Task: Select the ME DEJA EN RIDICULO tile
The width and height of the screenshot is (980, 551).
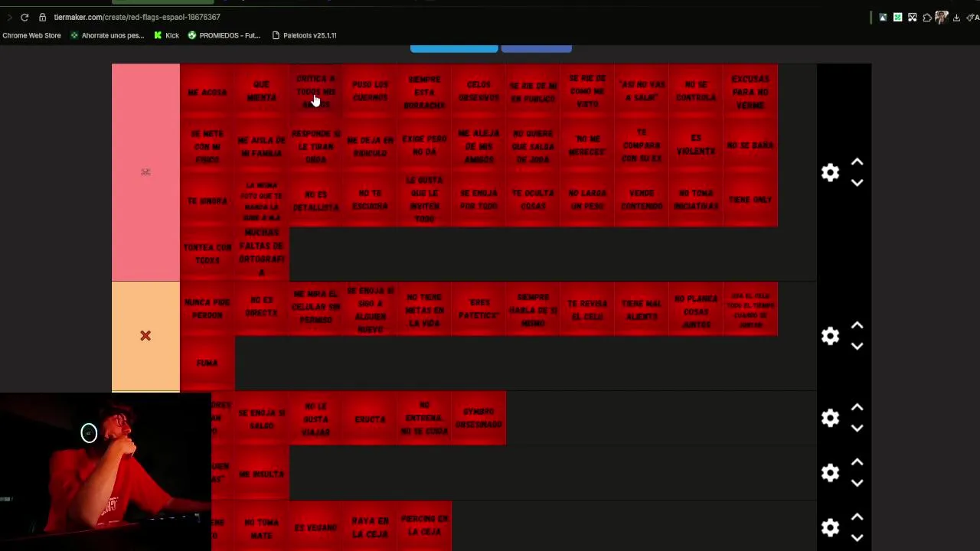Action: (371, 145)
